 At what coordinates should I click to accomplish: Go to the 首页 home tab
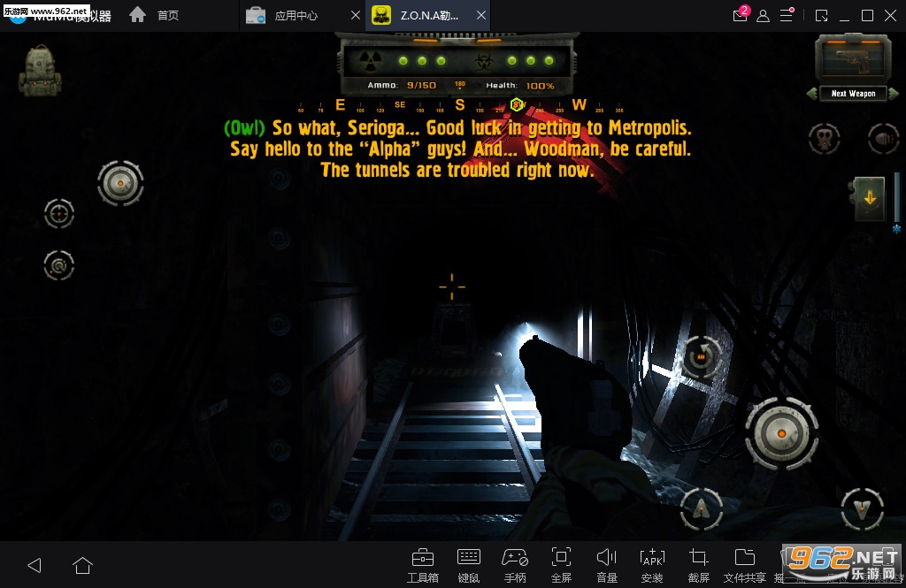click(x=154, y=15)
